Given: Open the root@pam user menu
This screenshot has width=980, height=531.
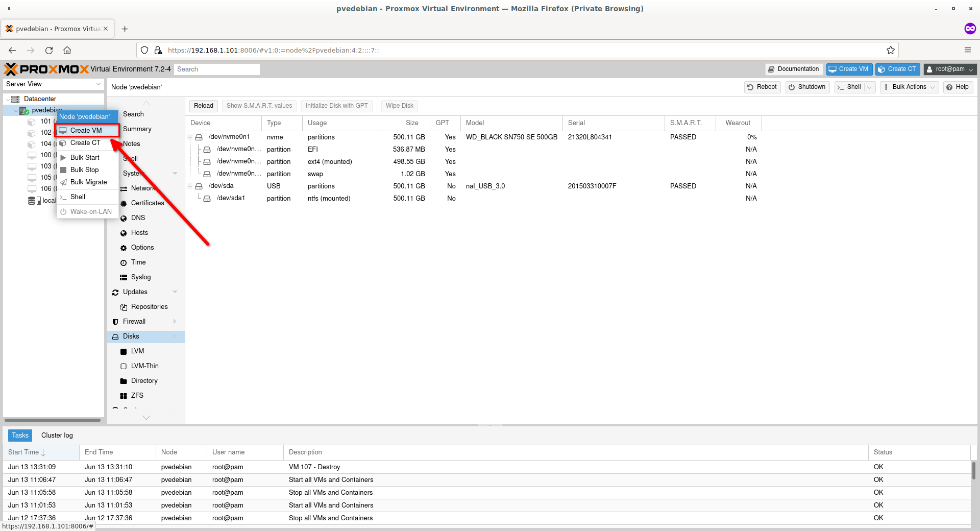Looking at the screenshot, I should click(949, 69).
